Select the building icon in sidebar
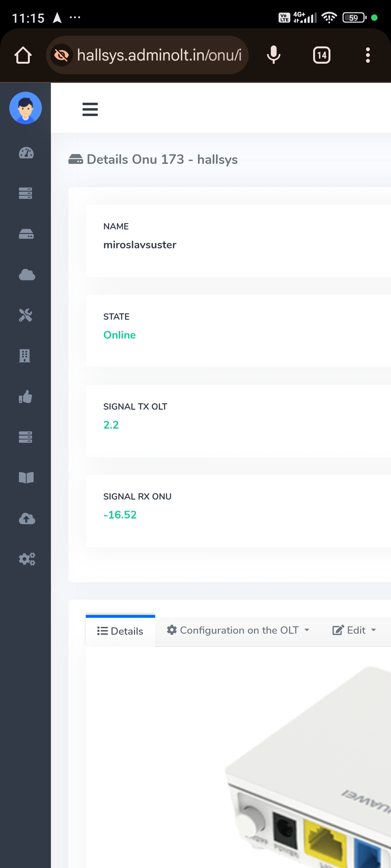This screenshot has height=868, width=391. point(25,356)
